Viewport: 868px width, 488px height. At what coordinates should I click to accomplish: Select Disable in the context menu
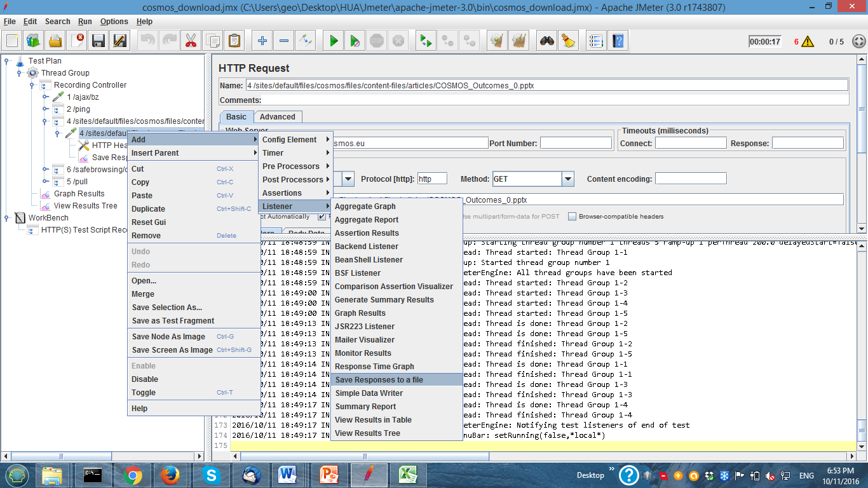click(193, 379)
